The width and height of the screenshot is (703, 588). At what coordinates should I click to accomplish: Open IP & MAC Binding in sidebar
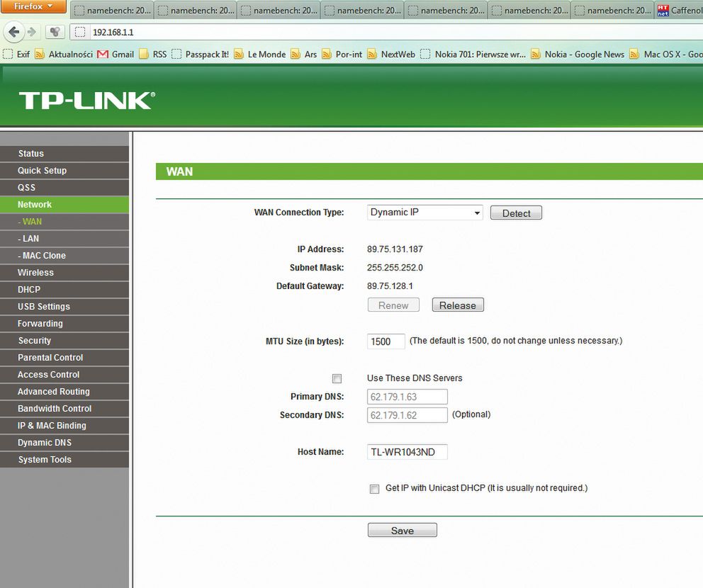pyautogui.click(x=64, y=426)
